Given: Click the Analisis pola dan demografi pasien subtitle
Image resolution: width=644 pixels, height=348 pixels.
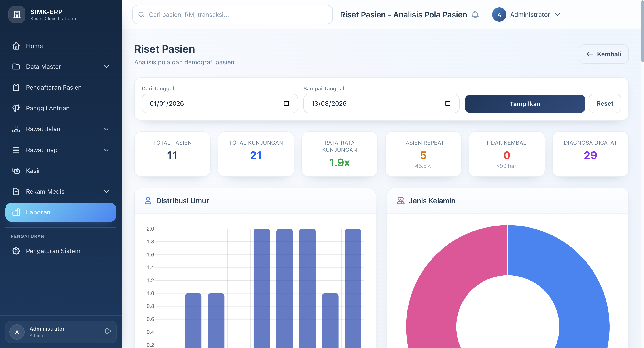Looking at the screenshot, I should [x=184, y=62].
